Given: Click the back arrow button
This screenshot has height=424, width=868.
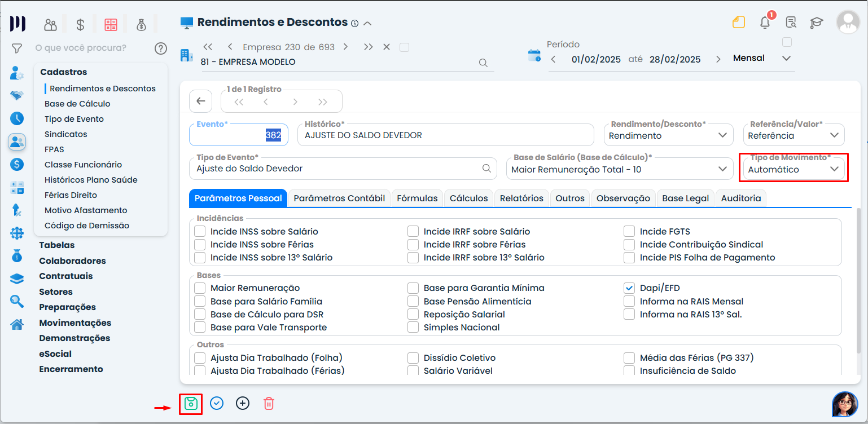Looking at the screenshot, I should tap(200, 101).
